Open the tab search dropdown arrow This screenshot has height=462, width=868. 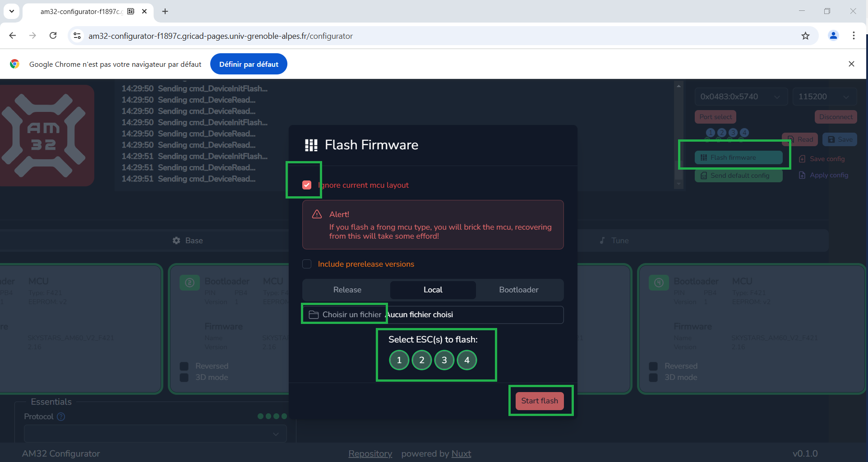[x=12, y=11]
